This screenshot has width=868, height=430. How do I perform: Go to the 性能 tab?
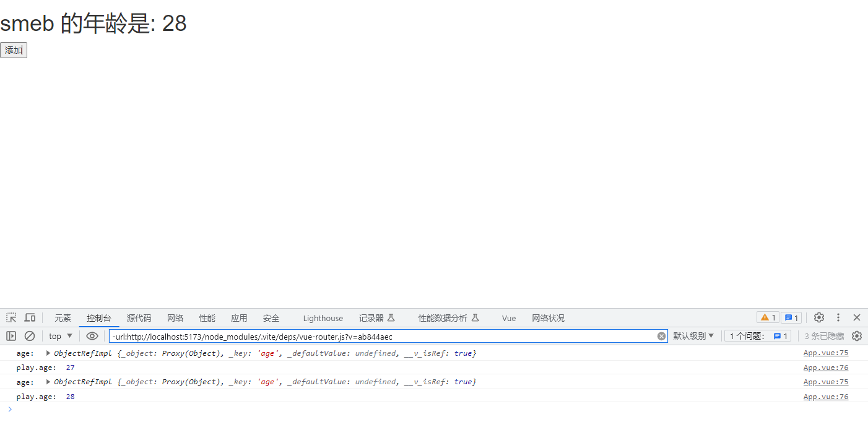click(x=207, y=318)
